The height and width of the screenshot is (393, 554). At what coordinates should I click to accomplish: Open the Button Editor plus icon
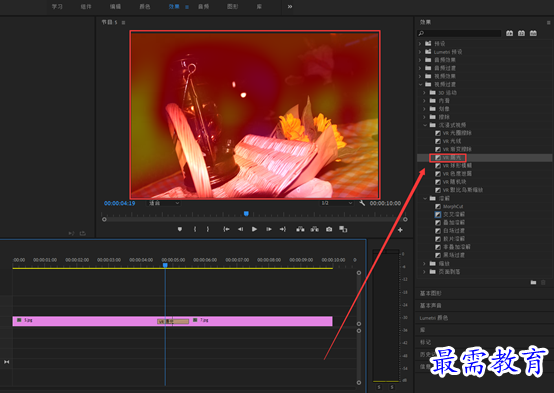(x=400, y=230)
